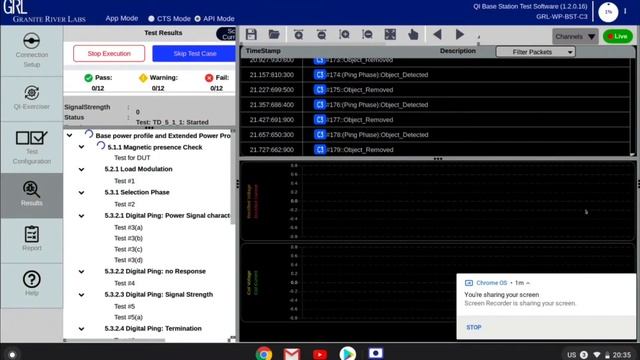The height and width of the screenshot is (360, 640).
Task: Click the Chrome OS launcher circle
Action: tap(12, 355)
